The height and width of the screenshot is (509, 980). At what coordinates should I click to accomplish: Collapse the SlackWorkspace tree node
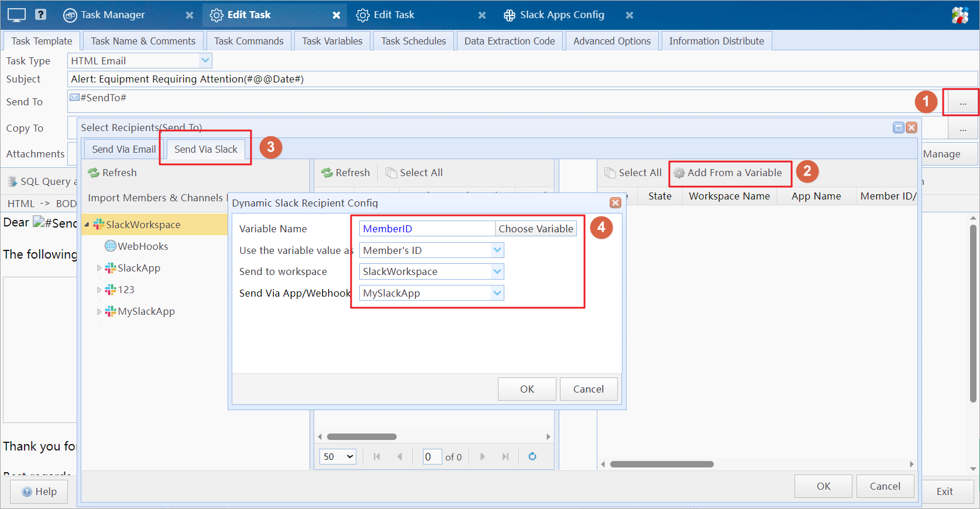pyautogui.click(x=87, y=225)
